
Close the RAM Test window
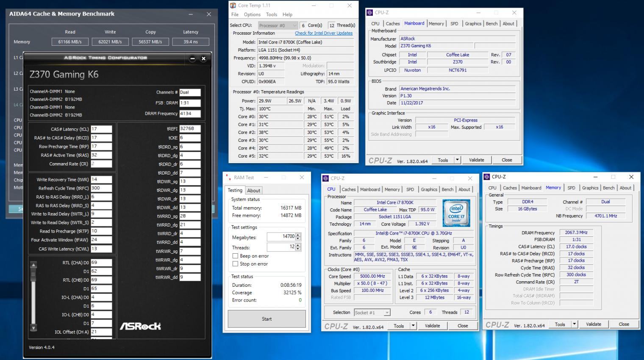(302, 177)
